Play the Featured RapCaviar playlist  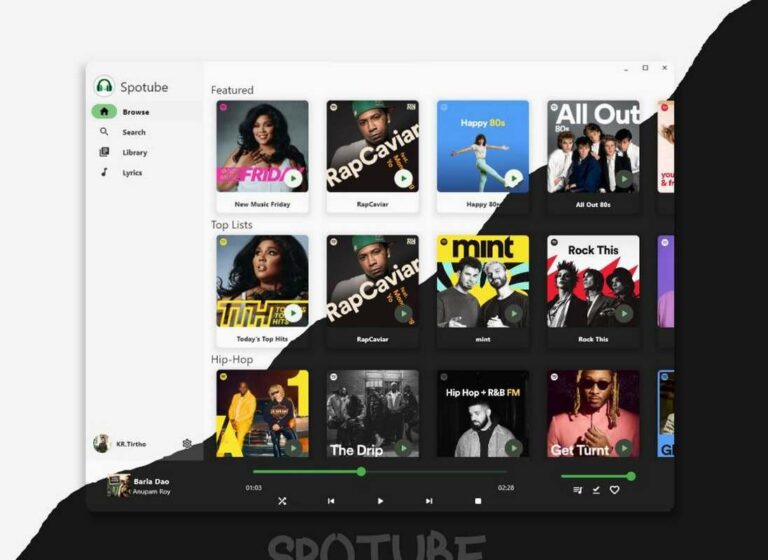point(403,179)
